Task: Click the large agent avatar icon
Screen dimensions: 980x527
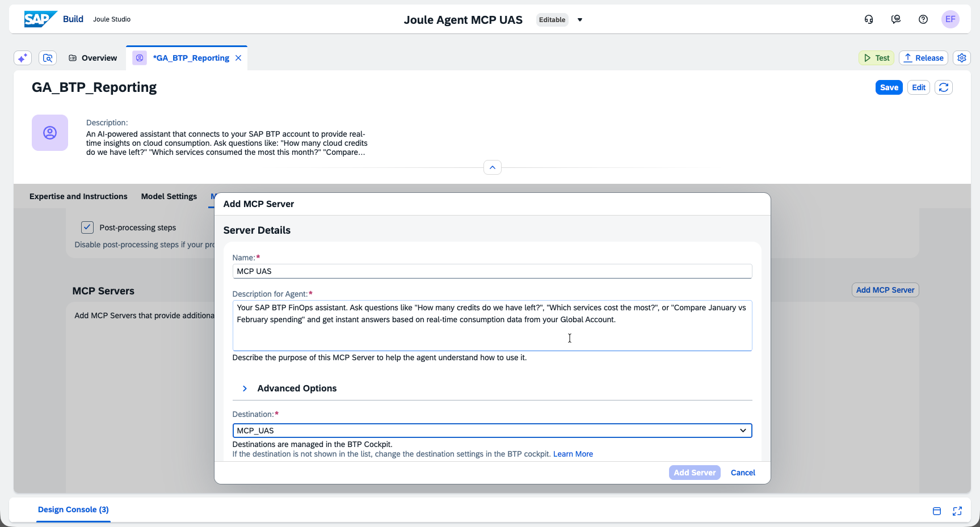Action: pos(50,133)
